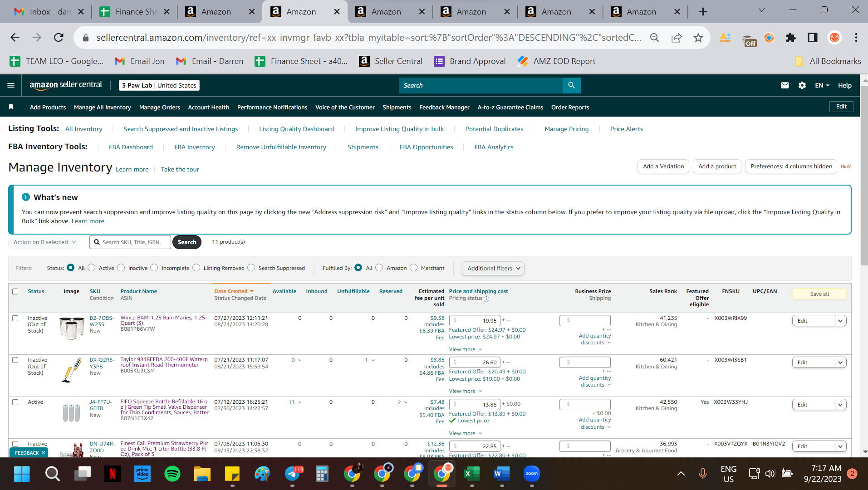
Task: Click the What's new info icon
Action: (x=26, y=197)
